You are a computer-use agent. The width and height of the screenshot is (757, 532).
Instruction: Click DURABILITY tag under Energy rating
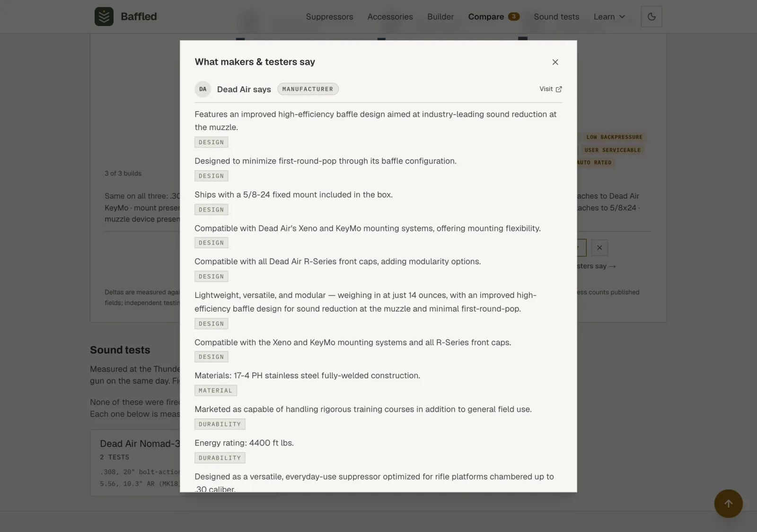point(220,458)
